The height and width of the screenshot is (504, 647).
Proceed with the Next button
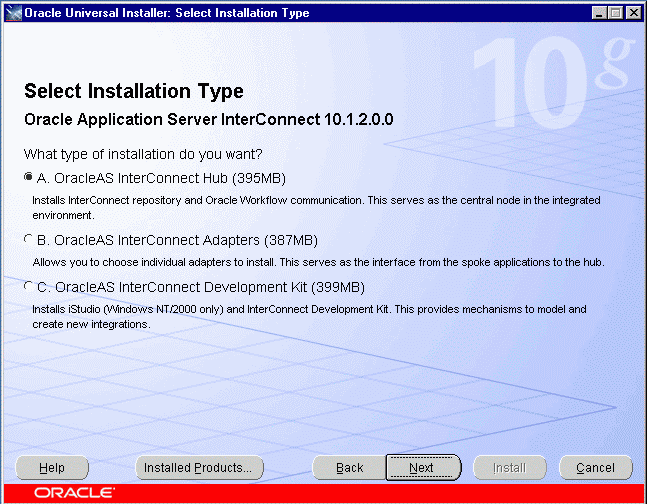coord(423,468)
